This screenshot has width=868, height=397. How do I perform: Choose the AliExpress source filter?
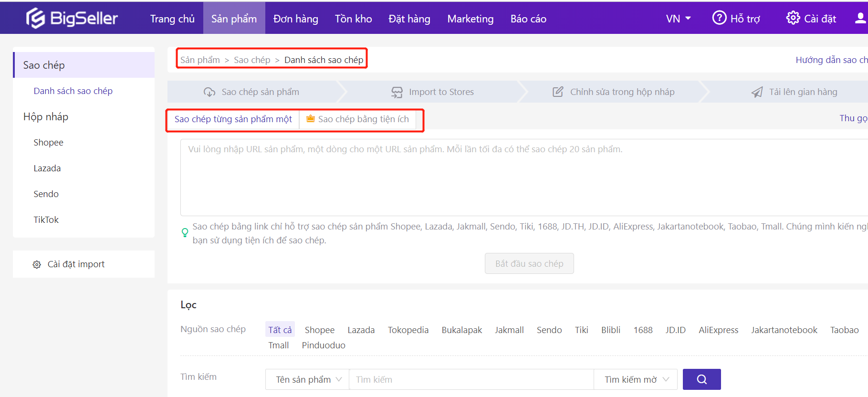718,330
